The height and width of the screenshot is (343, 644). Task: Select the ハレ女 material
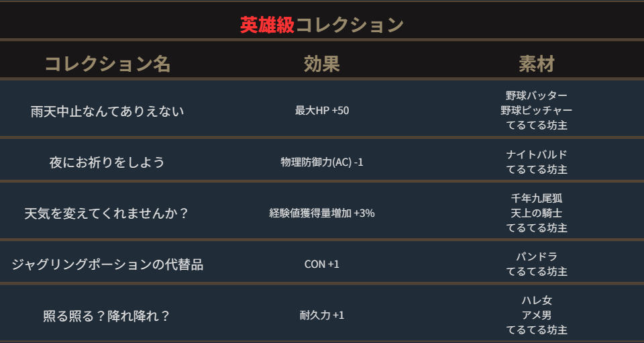click(x=537, y=300)
